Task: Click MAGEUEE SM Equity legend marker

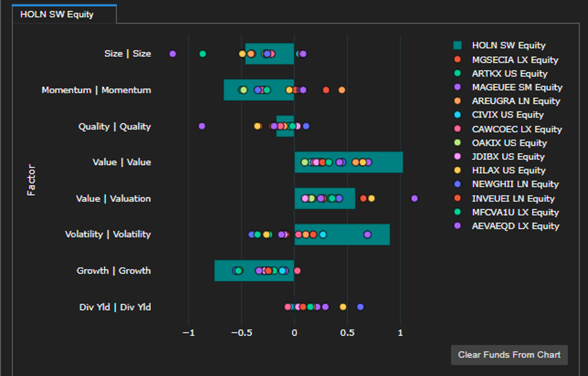Action: pos(458,87)
